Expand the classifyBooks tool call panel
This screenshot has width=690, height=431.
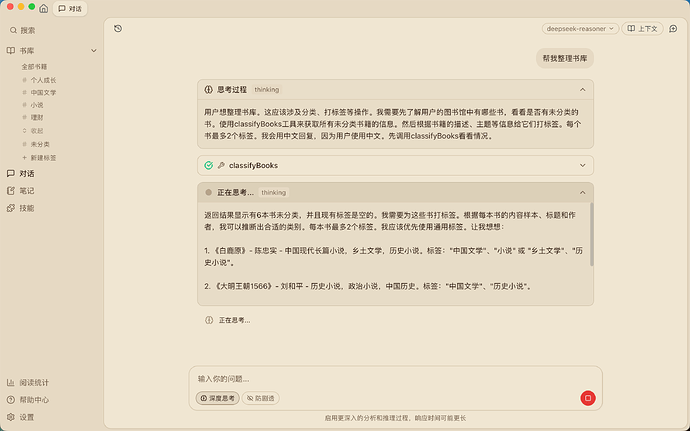(x=582, y=165)
